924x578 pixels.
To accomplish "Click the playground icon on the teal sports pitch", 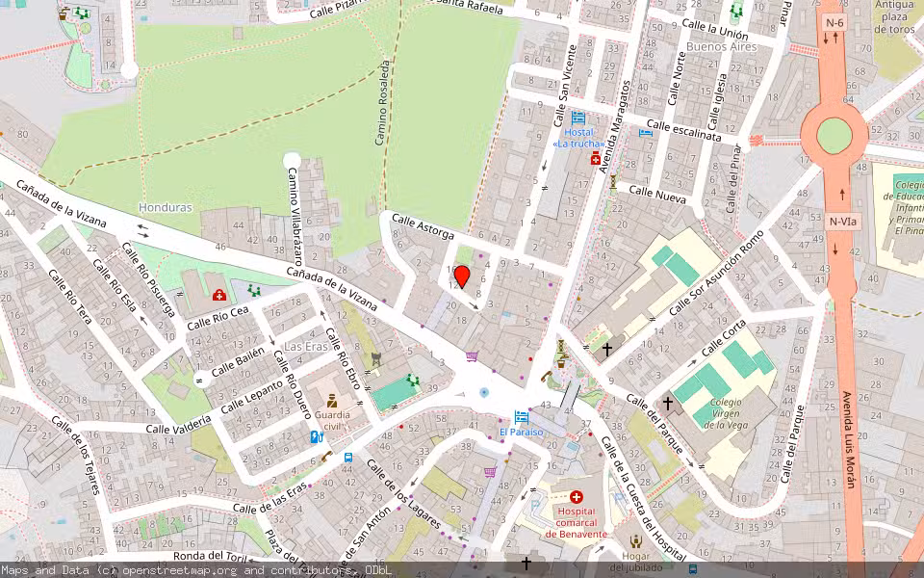I will pos(413,380).
